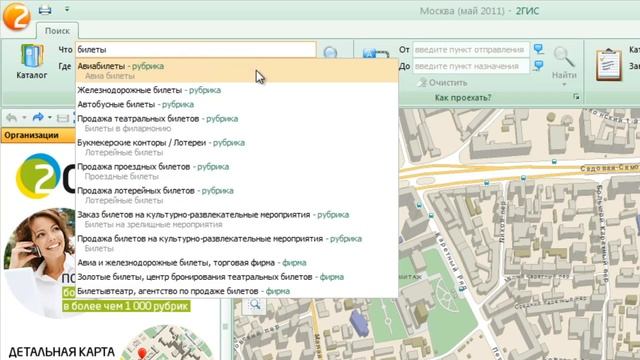Expand the quick access toolbar customize arrow

pyautogui.click(x=67, y=9)
